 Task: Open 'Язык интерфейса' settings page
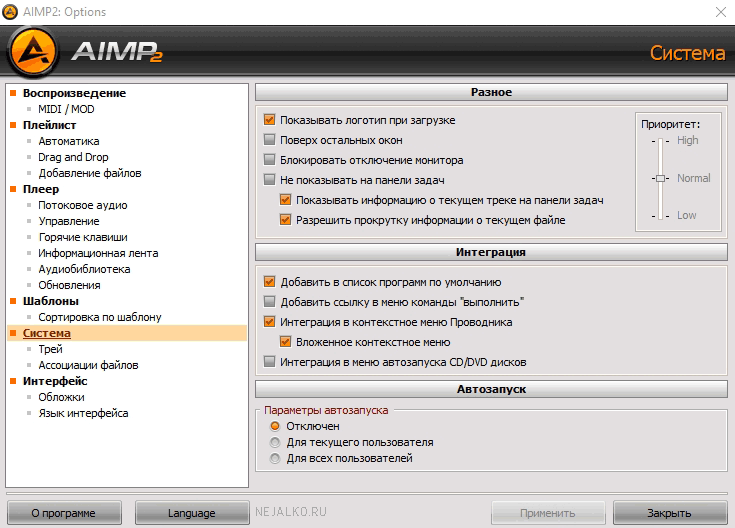(83, 413)
